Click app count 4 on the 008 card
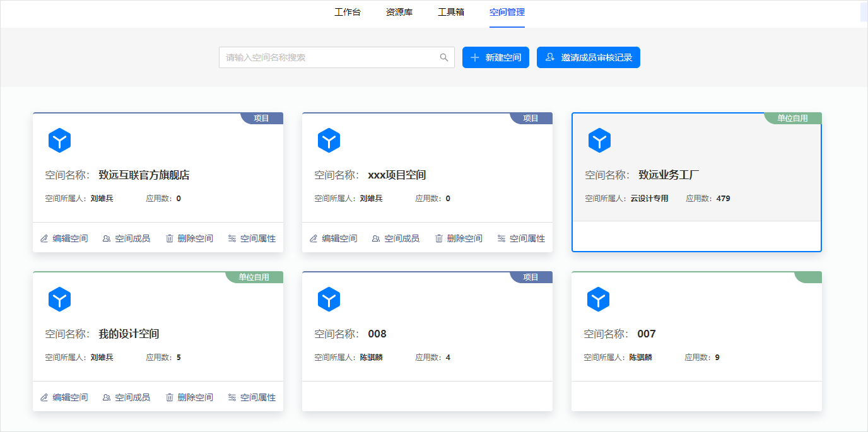Screen dimensions: 868x432 pos(448,358)
